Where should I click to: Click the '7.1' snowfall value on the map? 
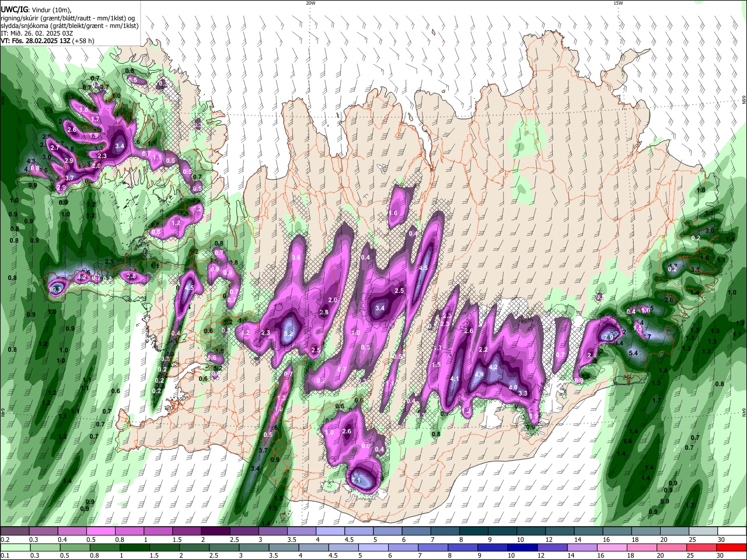[x=357, y=480]
